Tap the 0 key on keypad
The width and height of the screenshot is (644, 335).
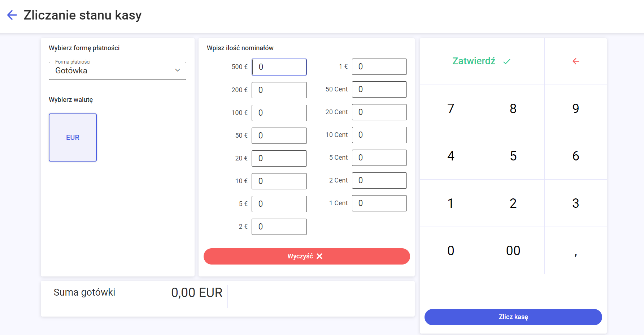tap(451, 250)
